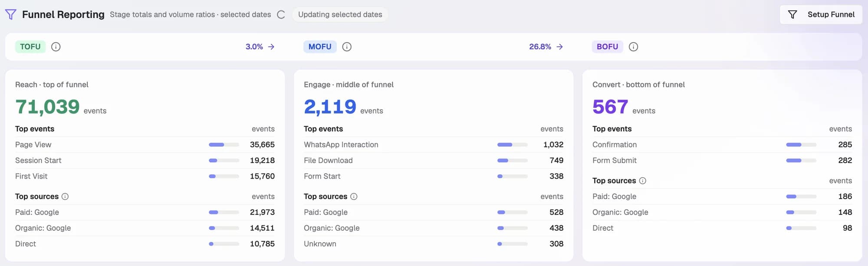Click the funnel icon in Setup Funnel button
This screenshot has width=868, height=266.
coord(792,14)
